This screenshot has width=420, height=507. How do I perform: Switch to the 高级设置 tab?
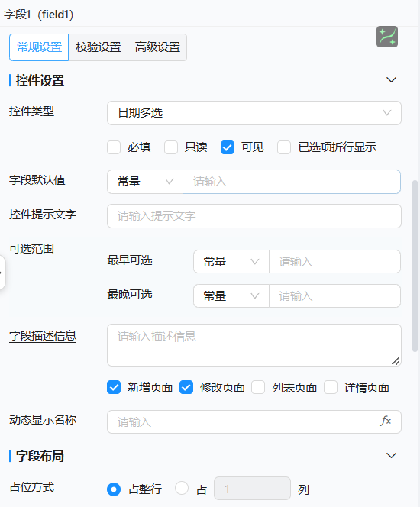tap(157, 47)
